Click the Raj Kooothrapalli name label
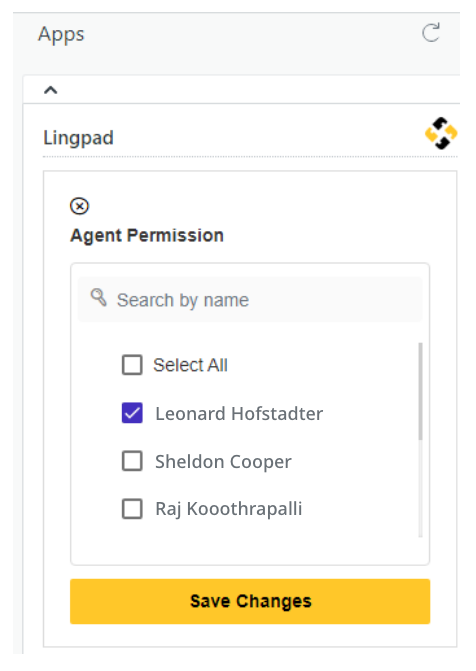The image size is (476, 671). 229,509
